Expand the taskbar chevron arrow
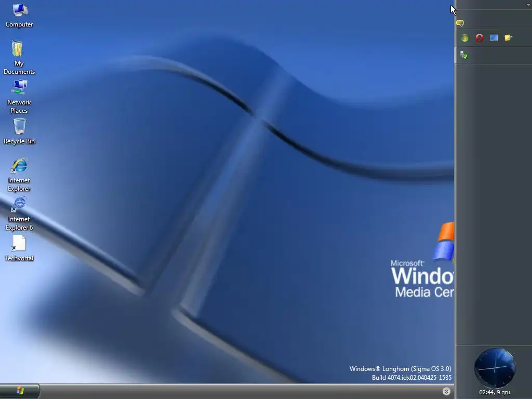The width and height of the screenshot is (532, 399). point(446,391)
